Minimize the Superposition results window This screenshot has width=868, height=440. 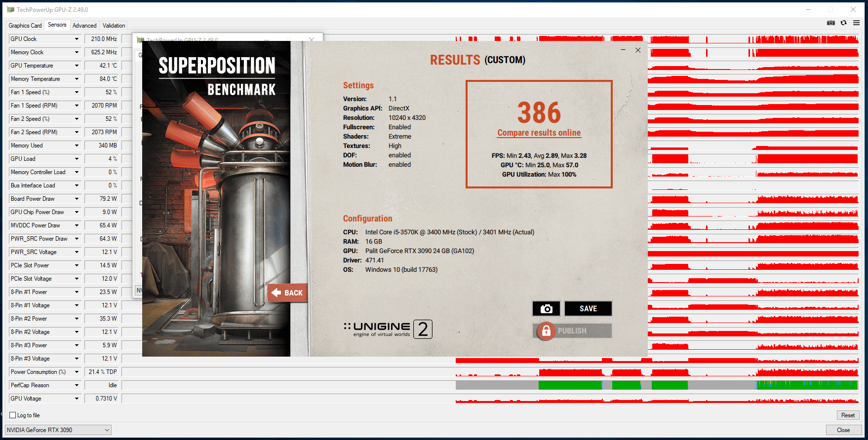click(x=623, y=50)
